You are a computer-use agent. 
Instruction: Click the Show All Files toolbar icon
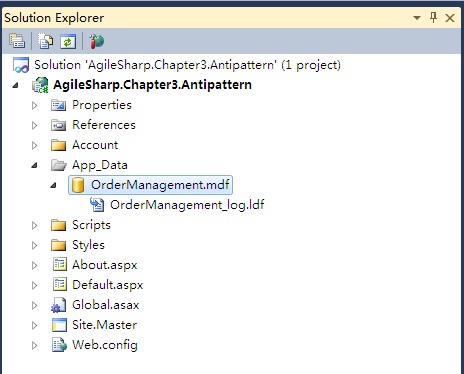tap(45, 41)
